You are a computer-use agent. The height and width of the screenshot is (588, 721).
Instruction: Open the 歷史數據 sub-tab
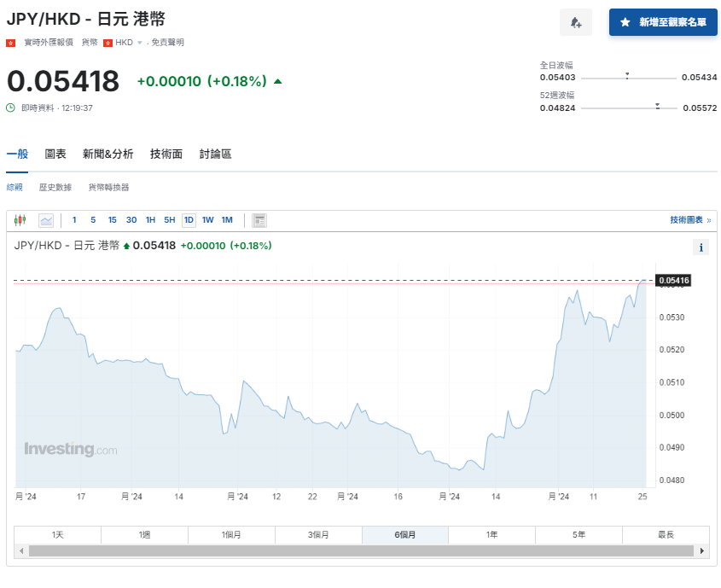coord(54,187)
